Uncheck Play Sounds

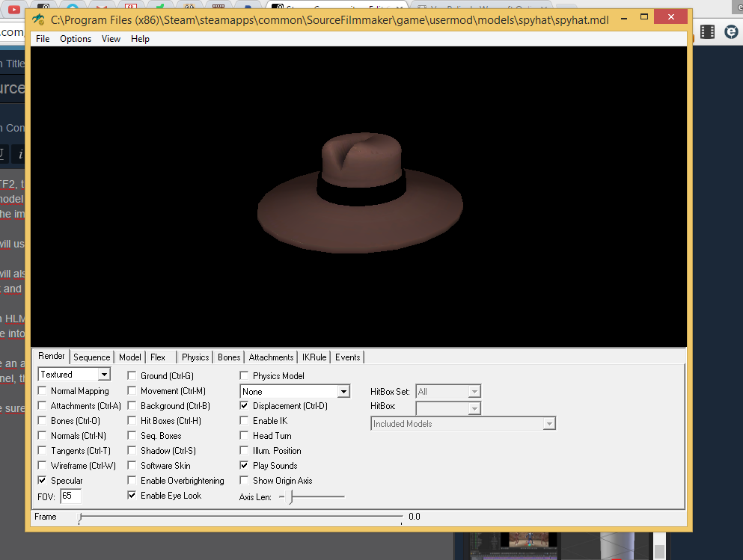click(x=244, y=466)
